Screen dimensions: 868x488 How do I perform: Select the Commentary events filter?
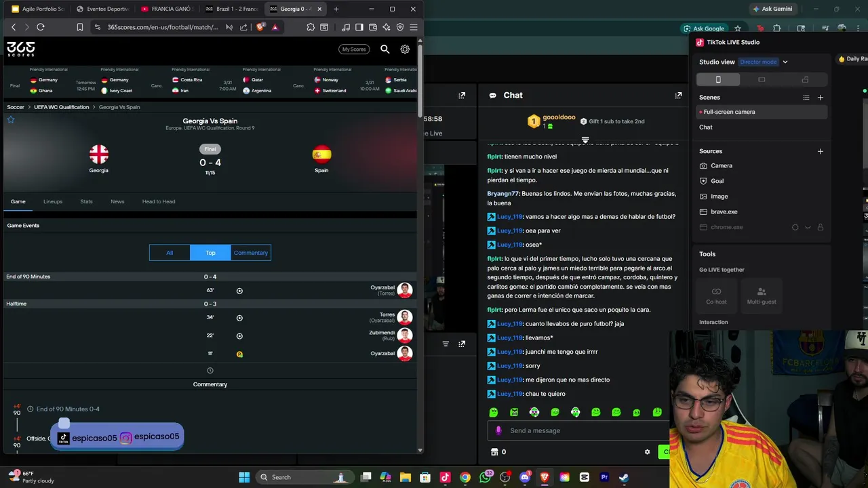pyautogui.click(x=251, y=253)
